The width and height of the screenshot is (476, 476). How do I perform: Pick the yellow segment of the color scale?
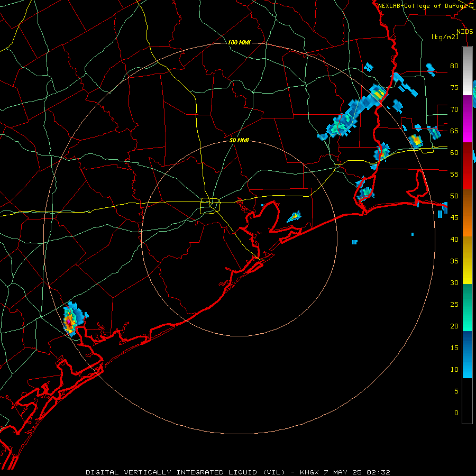(x=467, y=260)
